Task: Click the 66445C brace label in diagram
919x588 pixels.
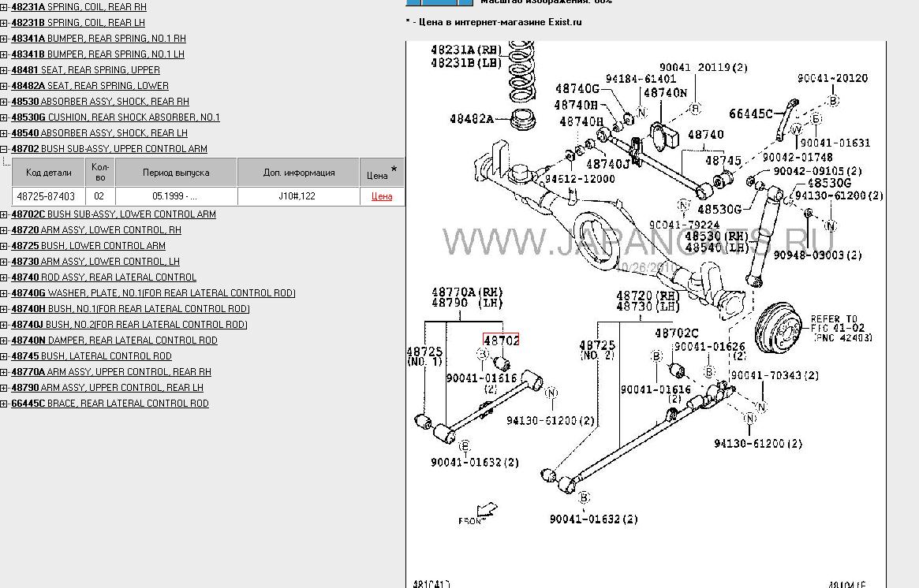Action: tap(750, 114)
